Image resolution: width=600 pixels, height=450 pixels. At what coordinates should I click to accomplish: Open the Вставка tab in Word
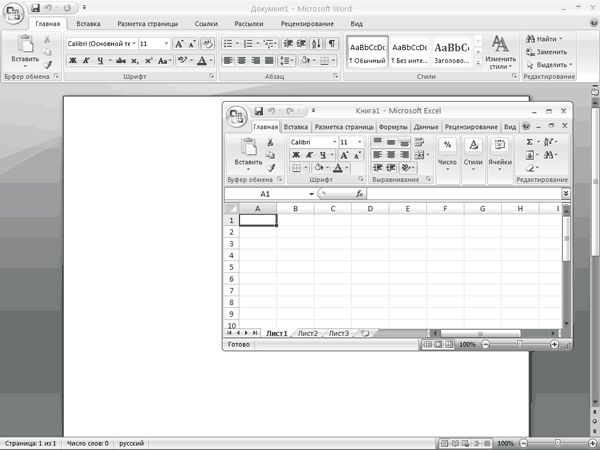[88, 24]
